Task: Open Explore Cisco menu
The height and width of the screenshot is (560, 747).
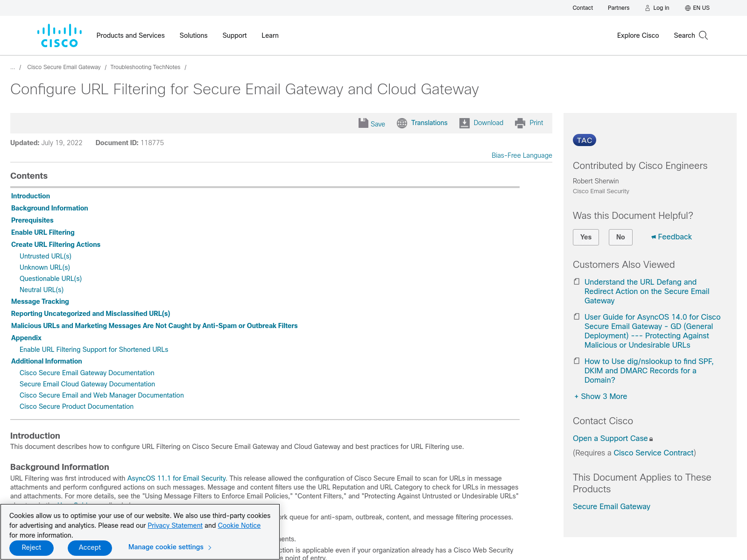Action: pyautogui.click(x=638, y=35)
